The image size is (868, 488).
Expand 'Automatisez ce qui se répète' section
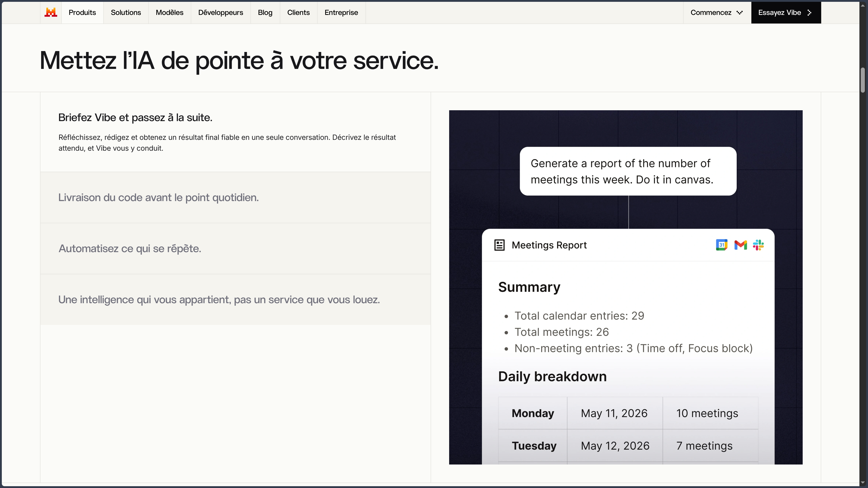coord(236,249)
